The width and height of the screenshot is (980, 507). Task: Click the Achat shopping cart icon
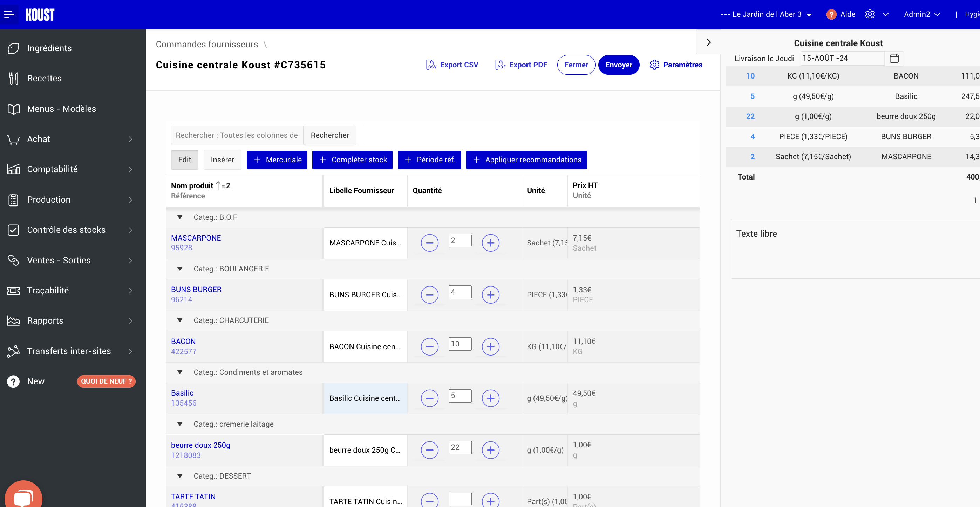(13, 139)
